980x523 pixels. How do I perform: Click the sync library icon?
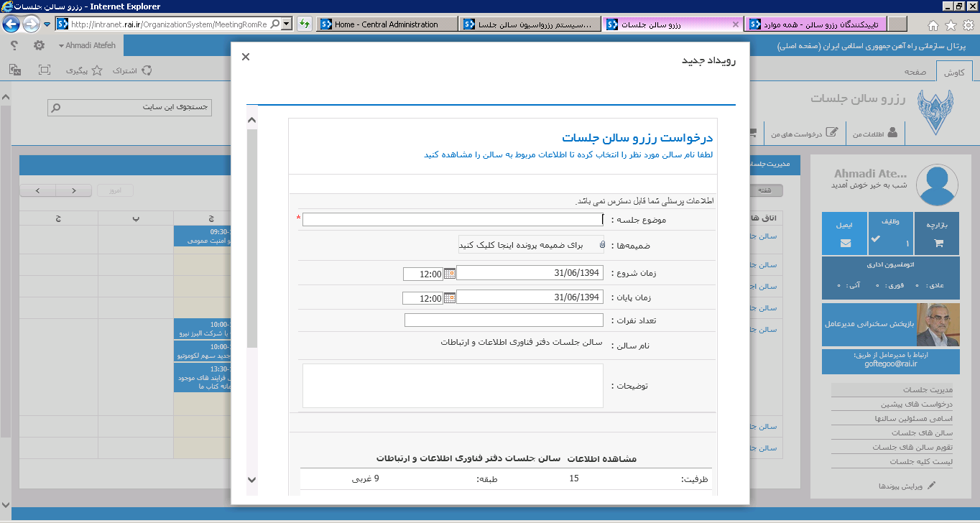[x=15, y=70]
